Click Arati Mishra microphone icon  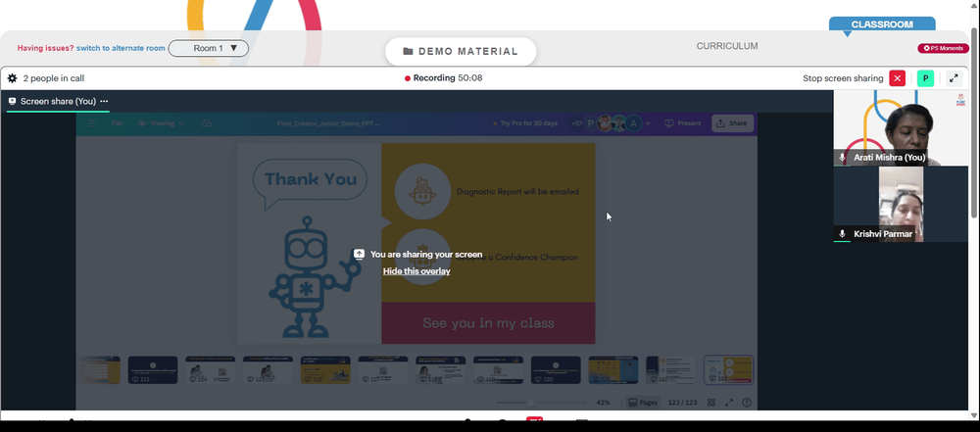(x=843, y=158)
